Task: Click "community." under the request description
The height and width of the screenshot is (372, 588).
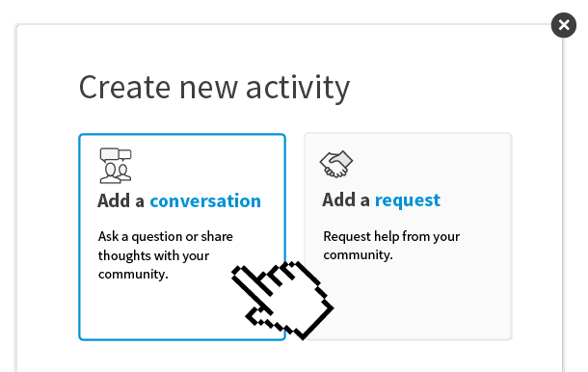Action: 358,255
